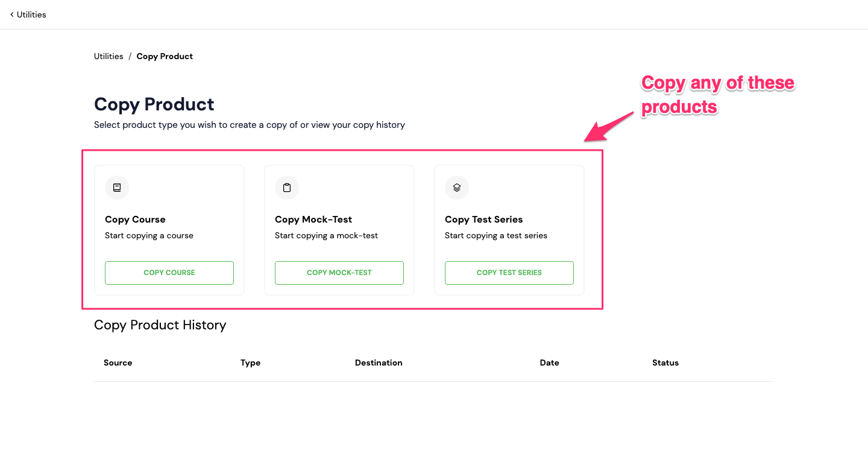The image size is (868, 450).
Task: Click the Copy Product breadcrumb item
Action: [x=165, y=56]
